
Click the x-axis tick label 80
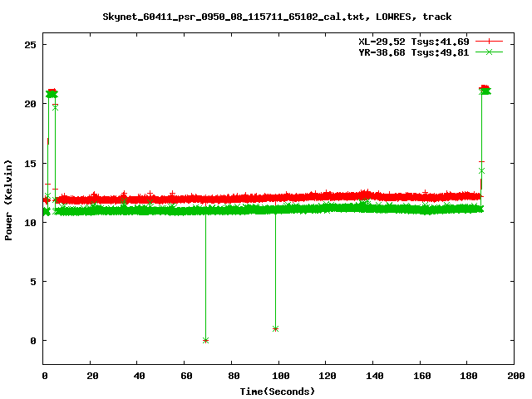(234, 376)
